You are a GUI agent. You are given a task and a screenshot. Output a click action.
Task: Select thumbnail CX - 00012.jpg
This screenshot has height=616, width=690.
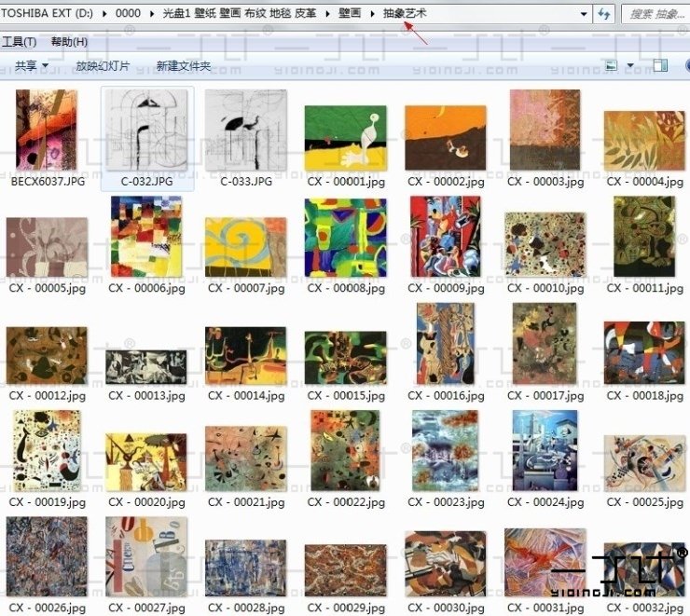click(47, 355)
